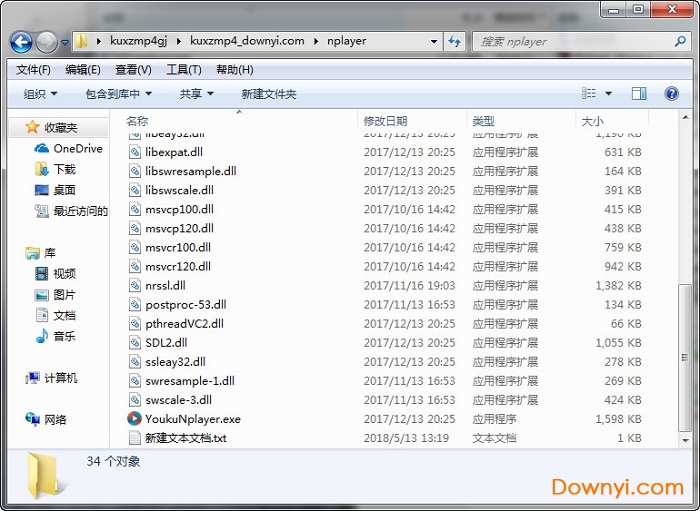Click the magnifier search icon

680,42
